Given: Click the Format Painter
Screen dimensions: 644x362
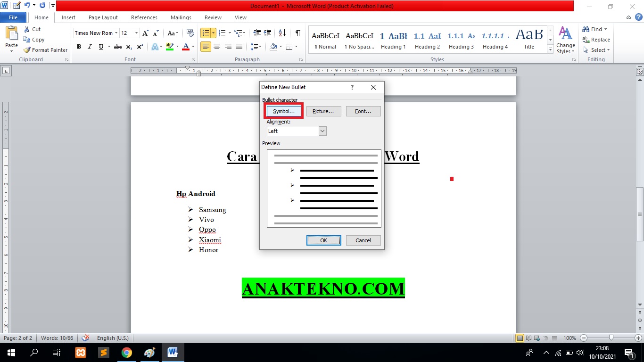Looking at the screenshot, I should (45, 50).
